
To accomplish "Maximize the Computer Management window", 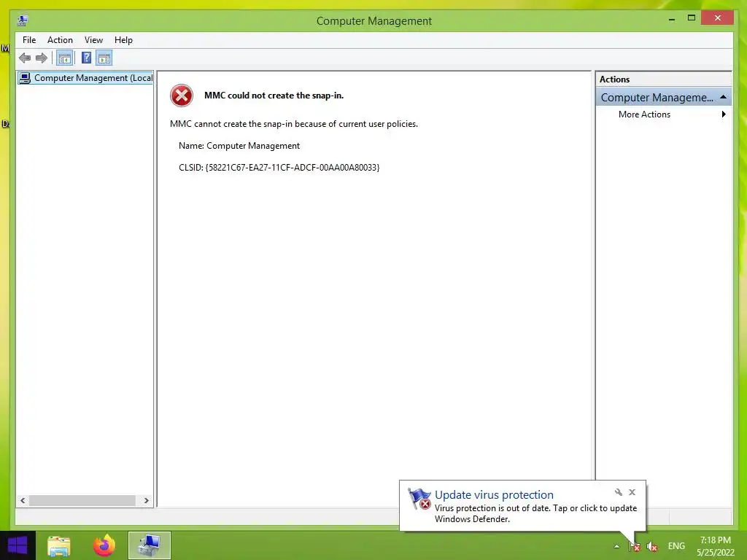I will (692, 18).
